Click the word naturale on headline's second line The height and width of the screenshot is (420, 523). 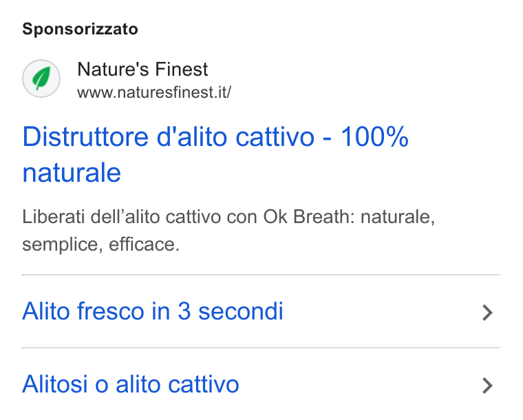click(72, 172)
